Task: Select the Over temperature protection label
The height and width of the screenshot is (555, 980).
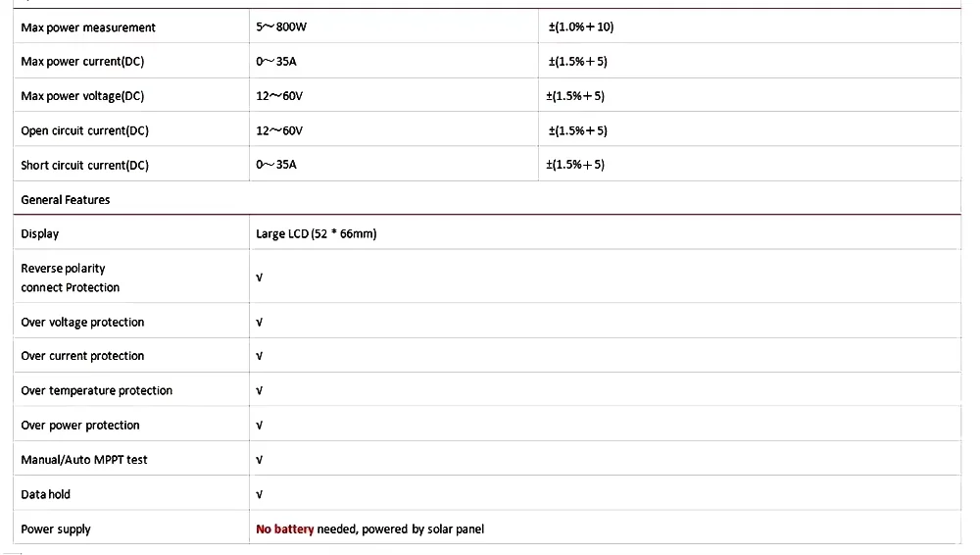Action: pos(97,390)
